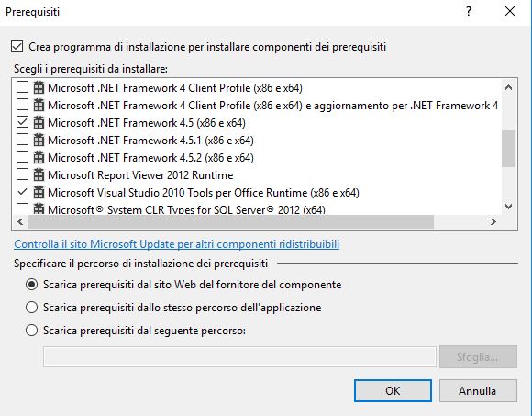Click package icon beside .NET Framework 4.5
This screenshot has width=532, height=416.
click(39, 122)
